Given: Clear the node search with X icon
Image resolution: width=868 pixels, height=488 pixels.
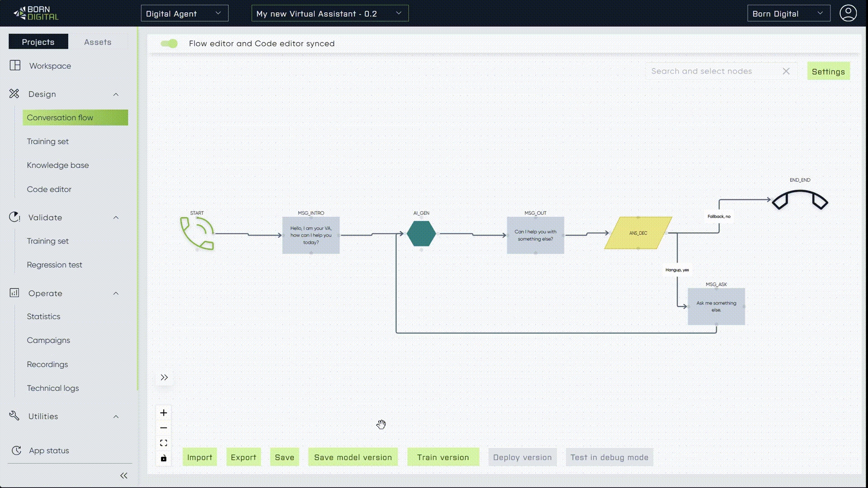Looking at the screenshot, I should 786,71.
